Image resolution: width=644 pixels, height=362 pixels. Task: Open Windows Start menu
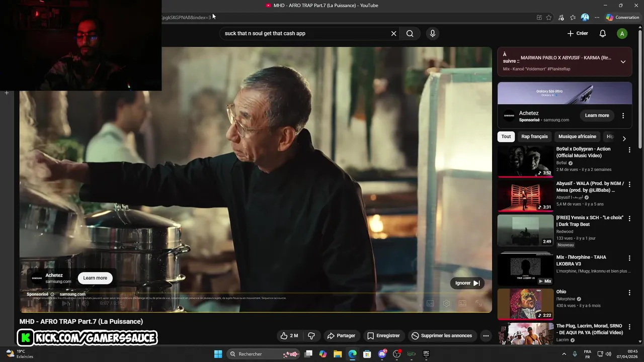pyautogui.click(x=218, y=354)
